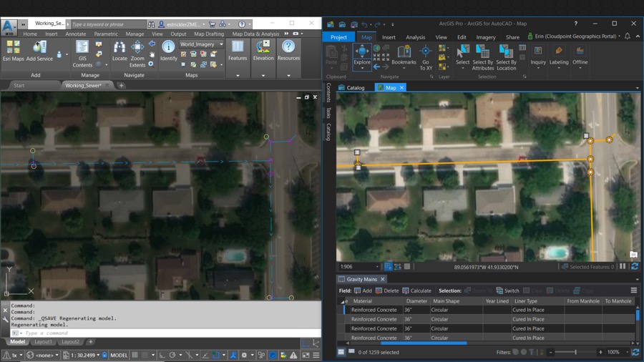Screen dimensions: 644x362
Task: Select the Pan hand tool in AutoCAD
Action: (152, 54)
